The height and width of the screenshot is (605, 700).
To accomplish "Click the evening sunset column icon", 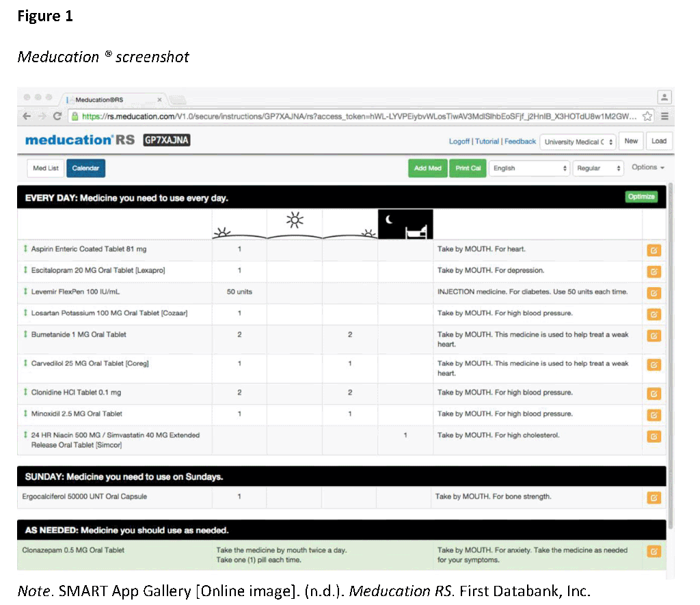I will pyautogui.click(x=368, y=233).
